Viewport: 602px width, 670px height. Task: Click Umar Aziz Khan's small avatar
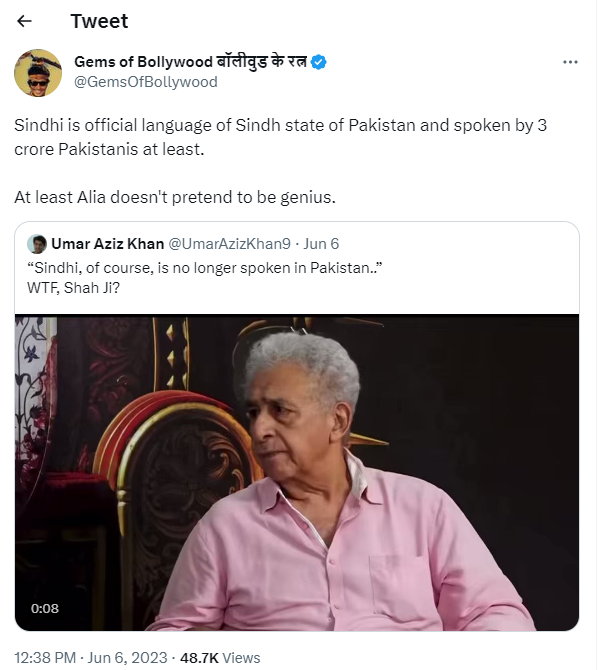(37, 244)
